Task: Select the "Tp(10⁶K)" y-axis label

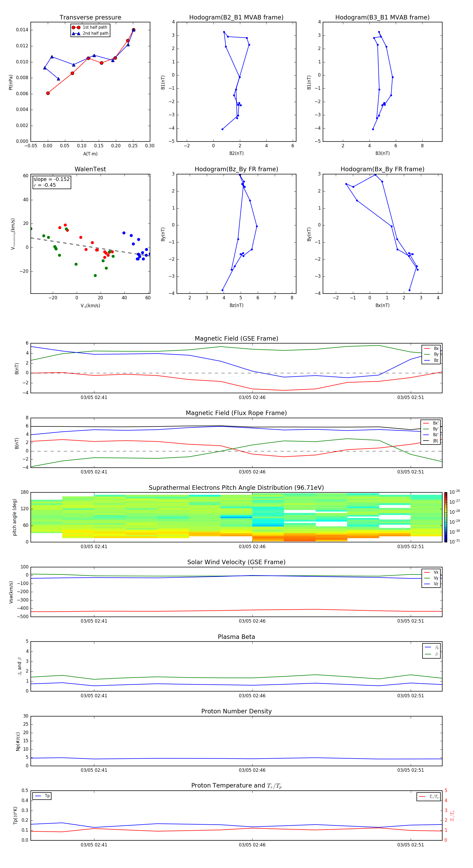Action: point(15,815)
